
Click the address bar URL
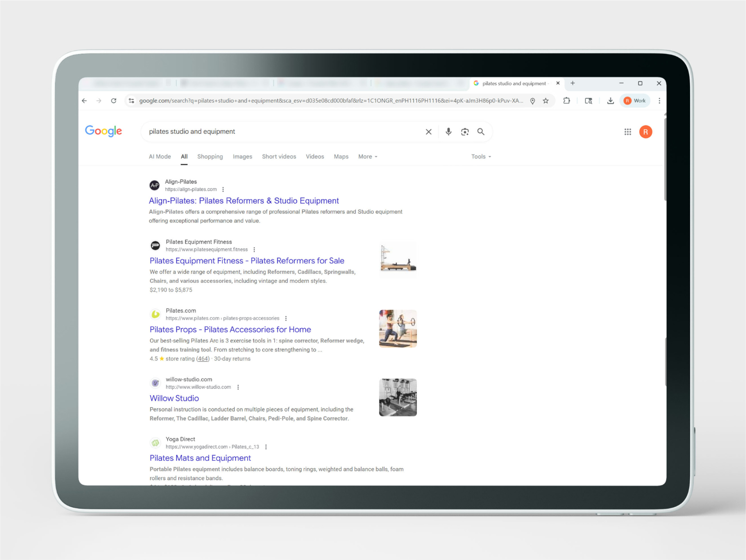(331, 101)
